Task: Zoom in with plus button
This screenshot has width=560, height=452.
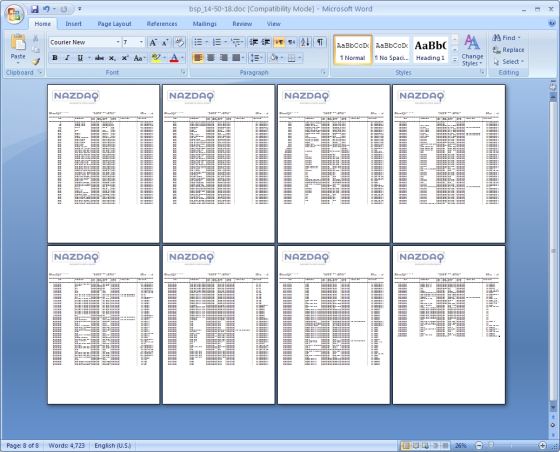Action: 542,445
